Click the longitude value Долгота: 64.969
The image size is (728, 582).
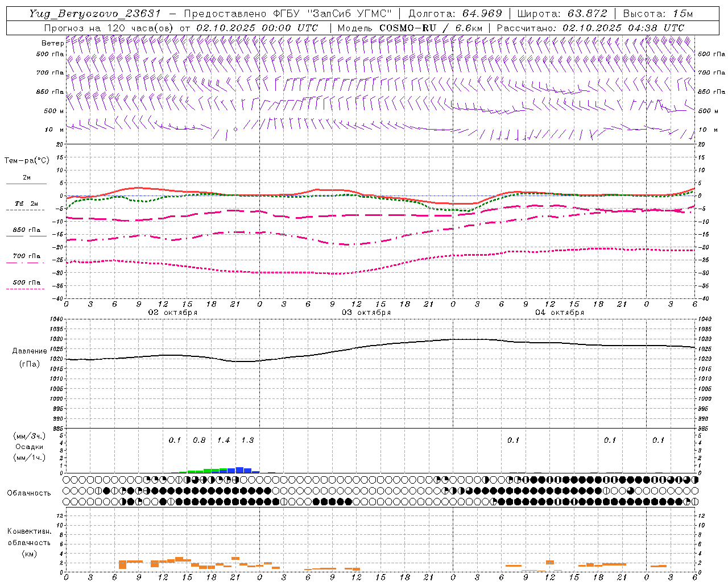click(455, 14)
